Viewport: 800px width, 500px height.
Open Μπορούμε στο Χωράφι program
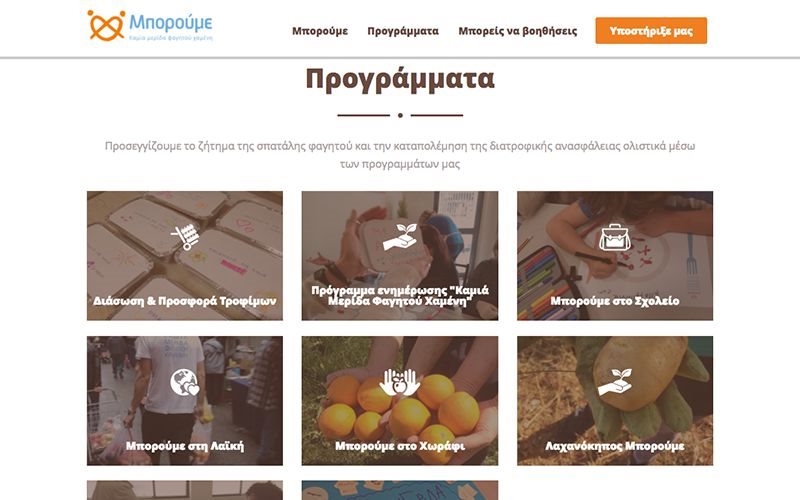point(400,446)
